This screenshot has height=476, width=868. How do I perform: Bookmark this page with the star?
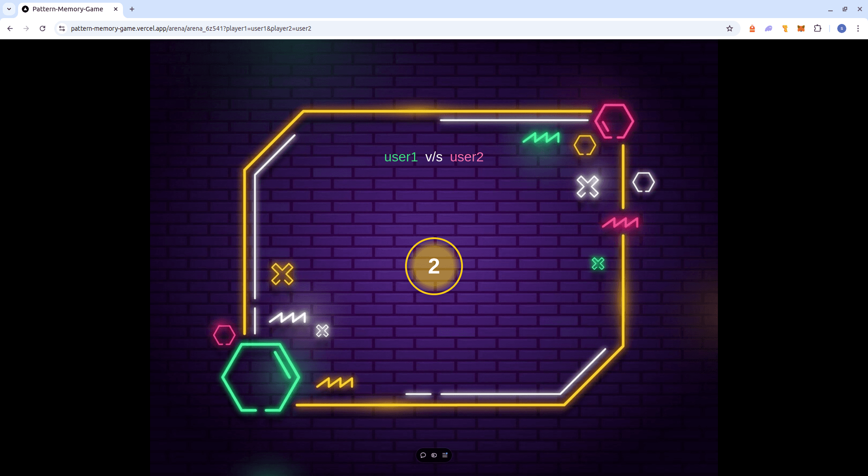coord(730,28)
